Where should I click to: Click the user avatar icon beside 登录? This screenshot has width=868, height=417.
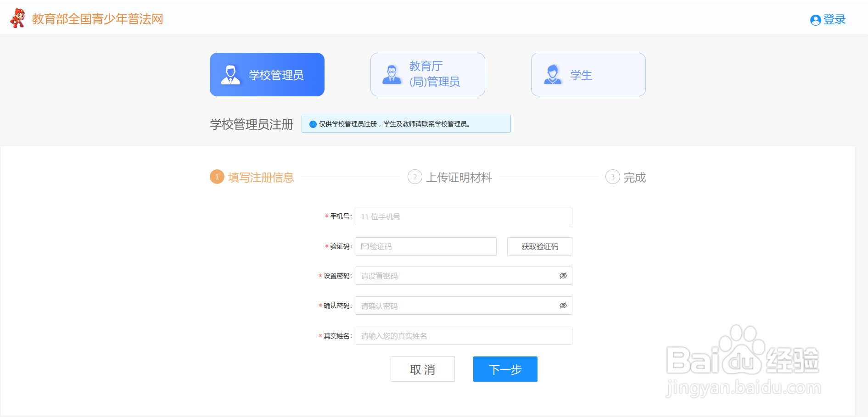[x=815, y=20]
